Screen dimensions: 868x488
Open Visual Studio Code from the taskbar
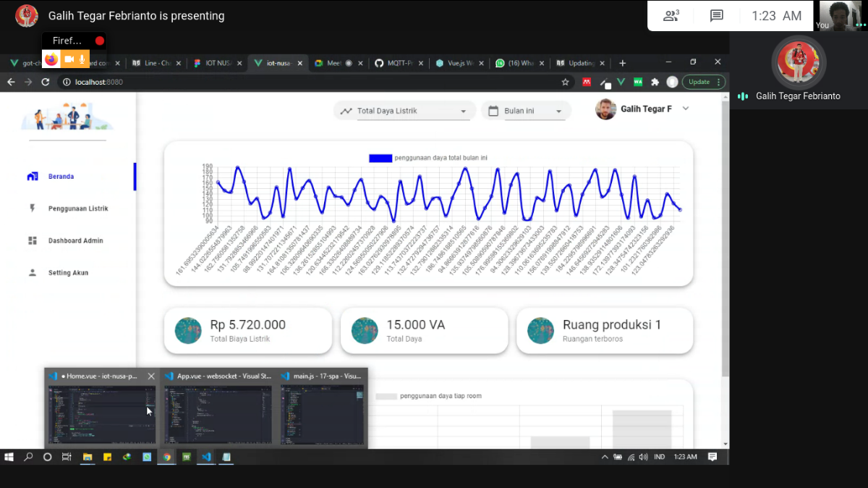pos(206,457)
